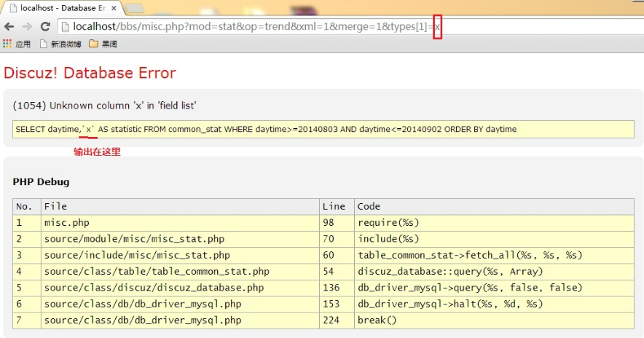Click line number 98 cell
The image size is (644, 338).
click(337, 223)
